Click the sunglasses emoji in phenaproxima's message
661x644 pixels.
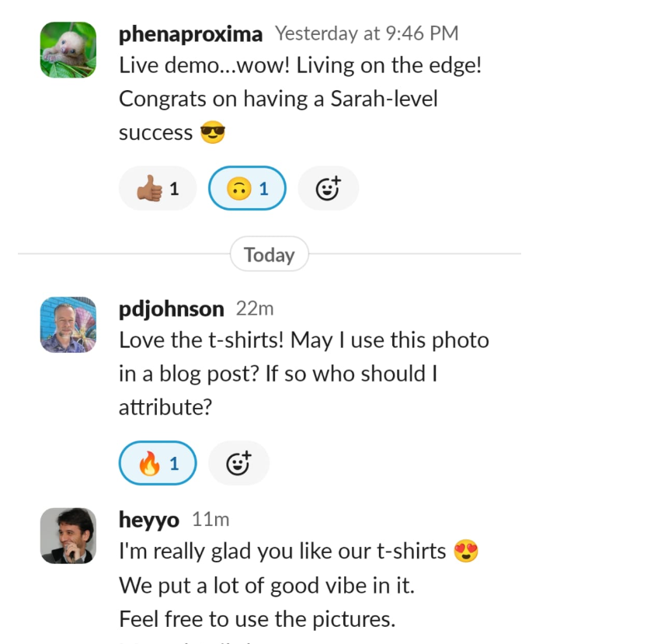coord(212,134)
